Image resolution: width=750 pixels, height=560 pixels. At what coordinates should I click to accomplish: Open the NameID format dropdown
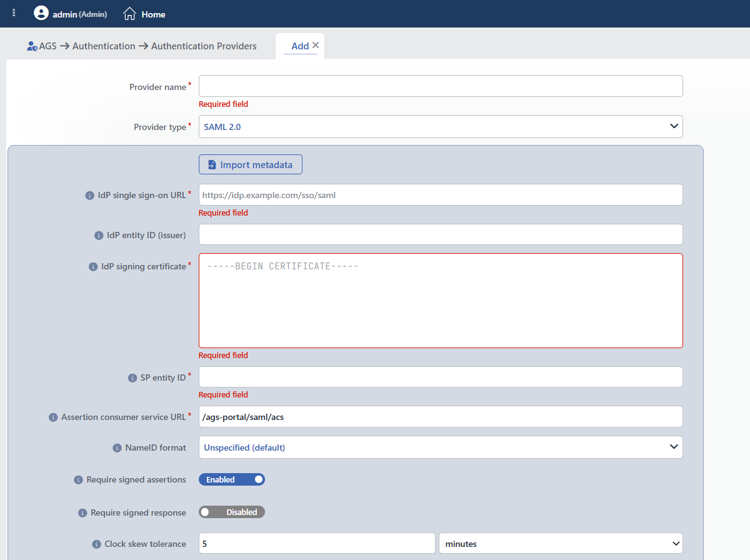click(x=441, y=447)
